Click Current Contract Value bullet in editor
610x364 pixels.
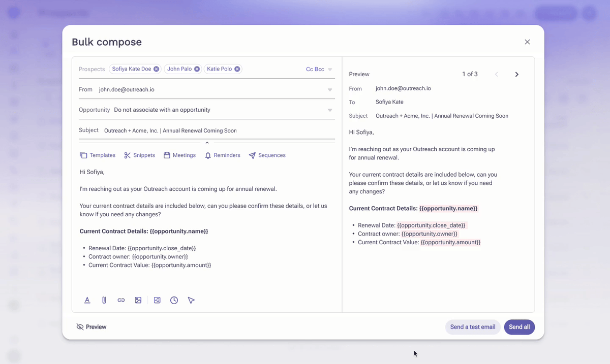(x=149, y=265)
